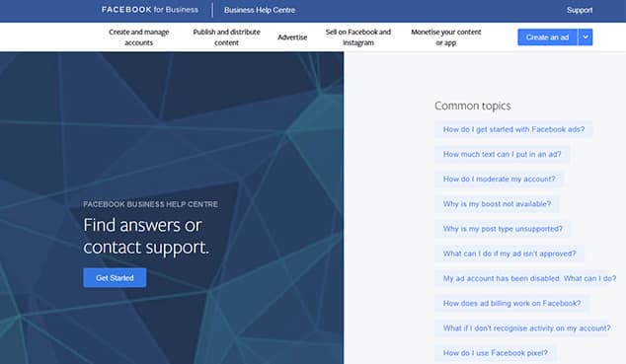Open the Business Help Centre link
The width and height of the screenshot is (626, 364).
(260, 10)
